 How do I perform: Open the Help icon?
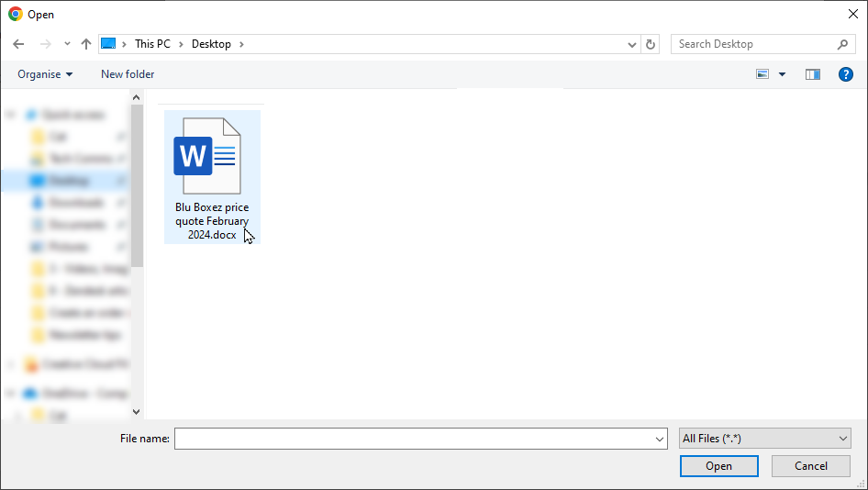[x=845, y=74]
